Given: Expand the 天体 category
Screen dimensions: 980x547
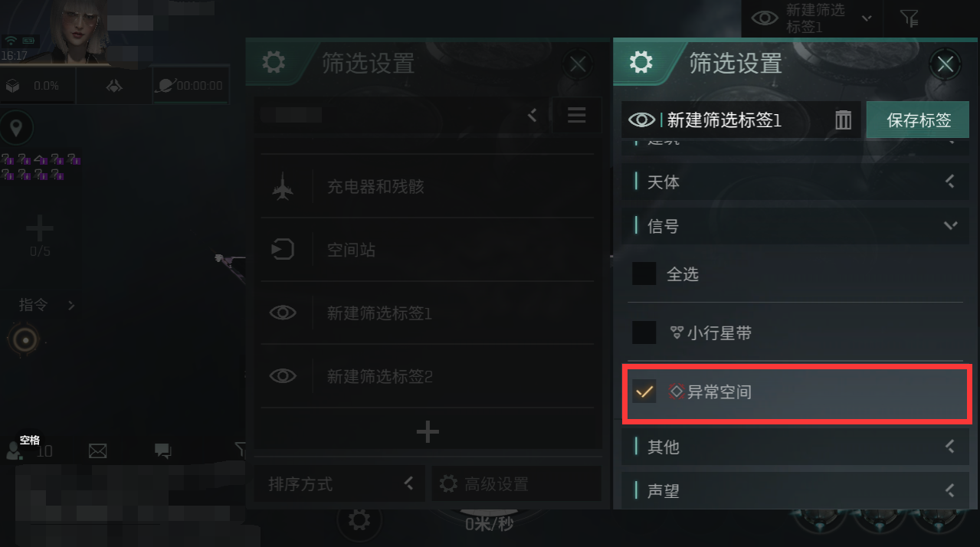Looking at the screenshot, I should pyautogui.click(x=794, y=182).
